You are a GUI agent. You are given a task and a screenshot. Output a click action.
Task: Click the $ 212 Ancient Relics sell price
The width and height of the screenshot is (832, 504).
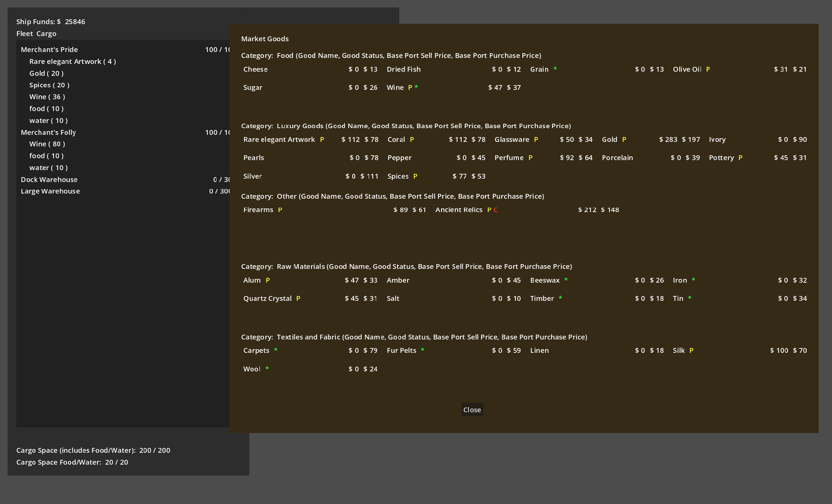click(587, 209)
